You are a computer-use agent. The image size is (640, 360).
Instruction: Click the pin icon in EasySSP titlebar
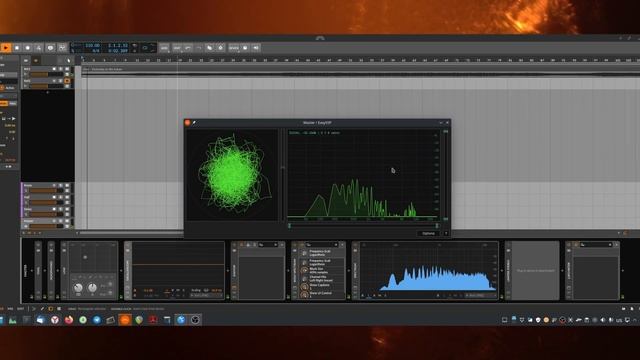(x=194, y=122)
